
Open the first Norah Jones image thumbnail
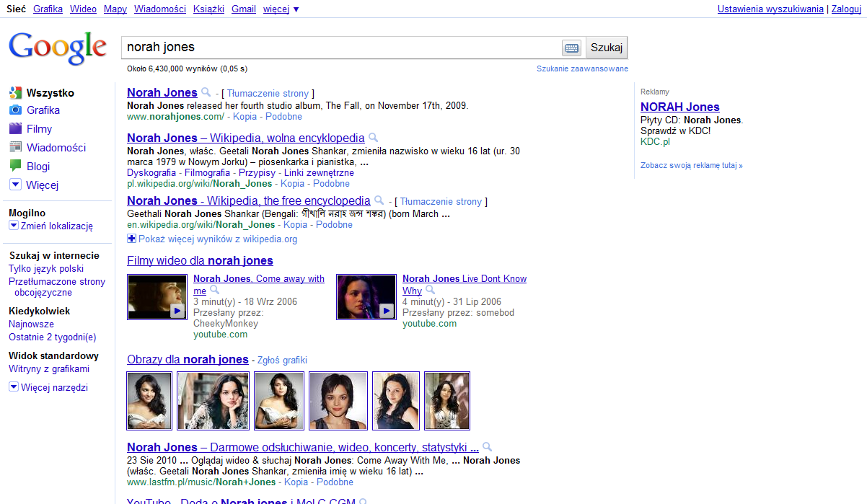149,401
